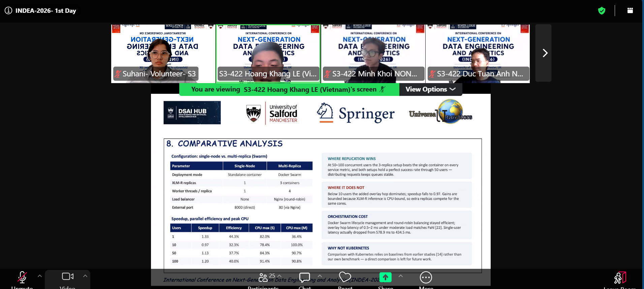
Task: Click the Springer logo on the slide
Action: (356, 113)
